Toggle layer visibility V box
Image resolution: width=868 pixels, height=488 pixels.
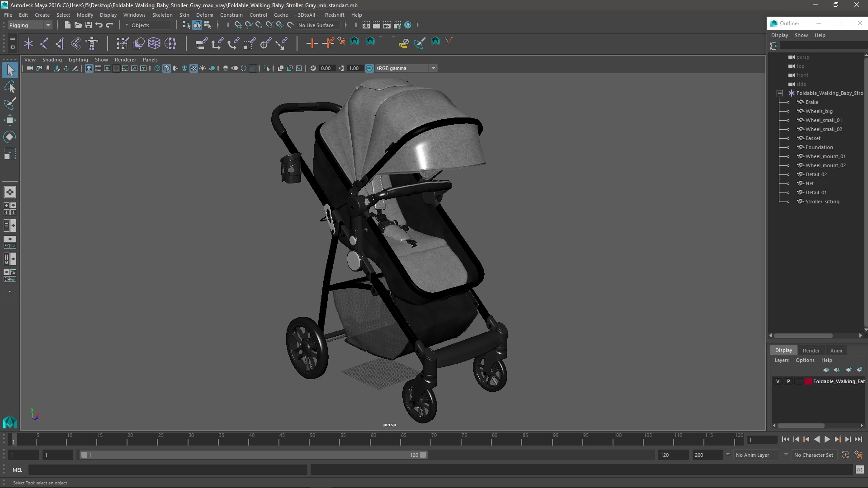pyautogui.click(x=778, y=381)
